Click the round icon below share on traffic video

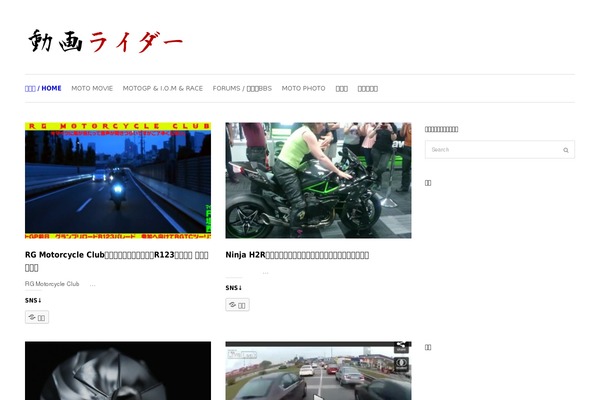(401, 364)
